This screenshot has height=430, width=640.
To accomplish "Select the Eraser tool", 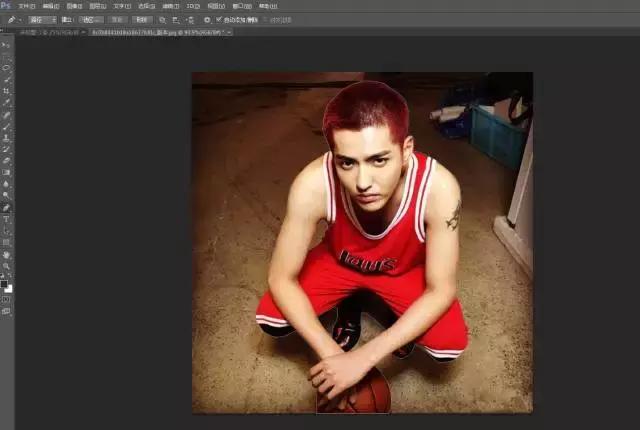I will [6, 160].
